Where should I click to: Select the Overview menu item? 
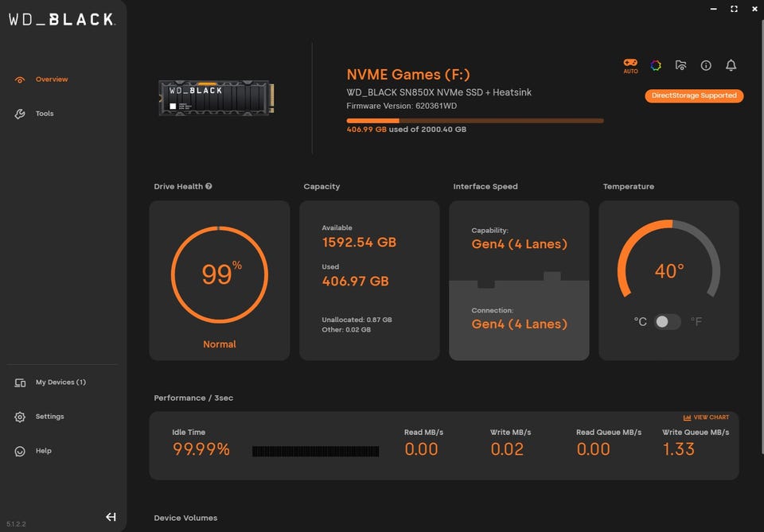tap(52, 80)
